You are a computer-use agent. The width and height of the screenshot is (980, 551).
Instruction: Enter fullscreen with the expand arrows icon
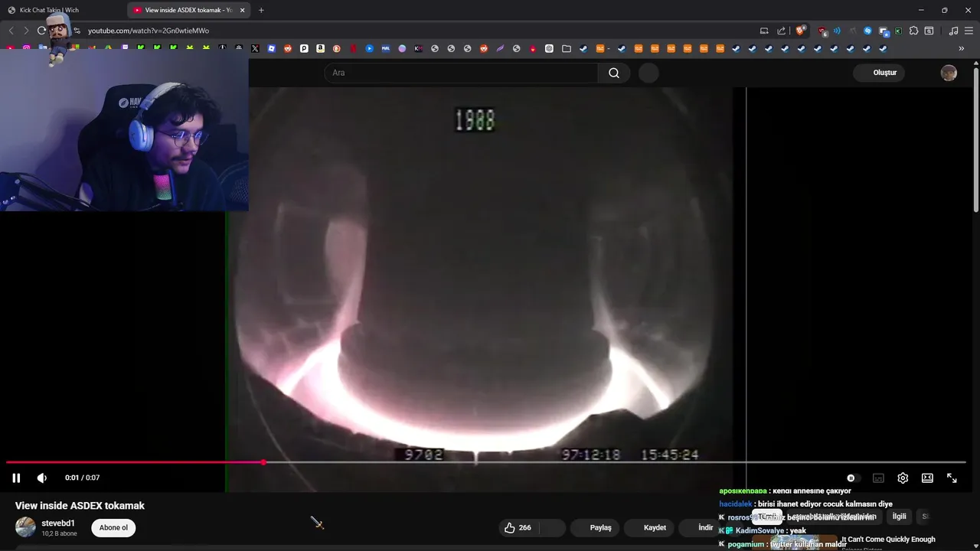click(x=952, y=478)
